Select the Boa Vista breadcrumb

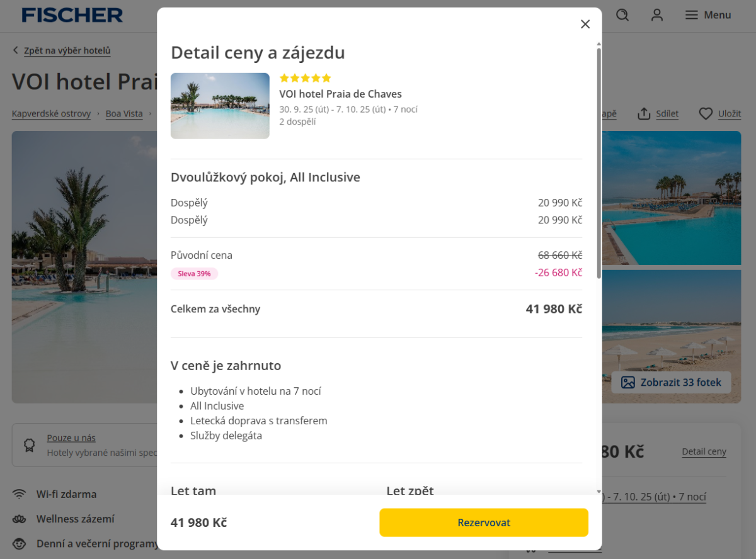(124, 114)
